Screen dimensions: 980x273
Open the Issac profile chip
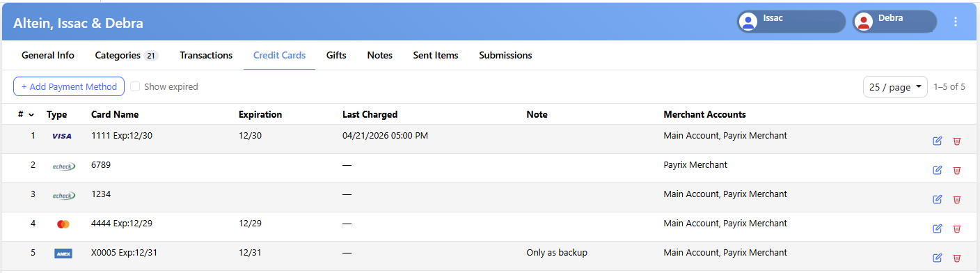click(791, 22)
